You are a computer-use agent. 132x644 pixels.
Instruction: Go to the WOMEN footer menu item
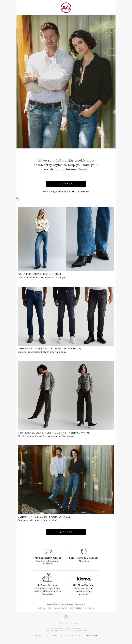(x=42, y=608)
